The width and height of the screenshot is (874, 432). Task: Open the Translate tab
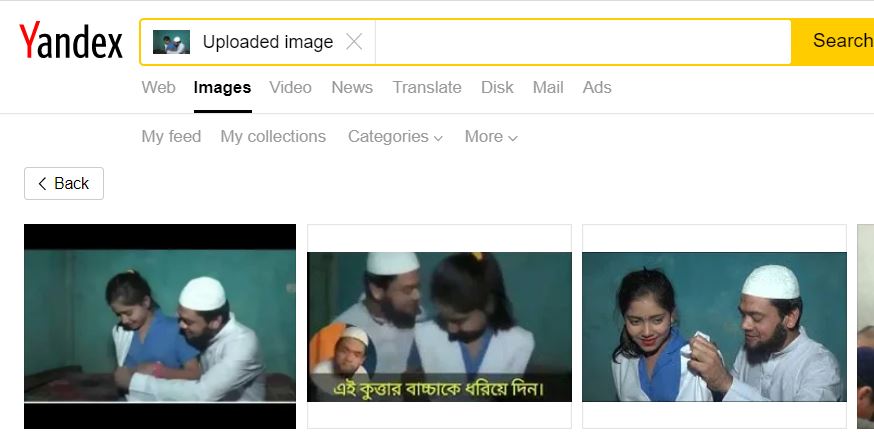(427, 88)
